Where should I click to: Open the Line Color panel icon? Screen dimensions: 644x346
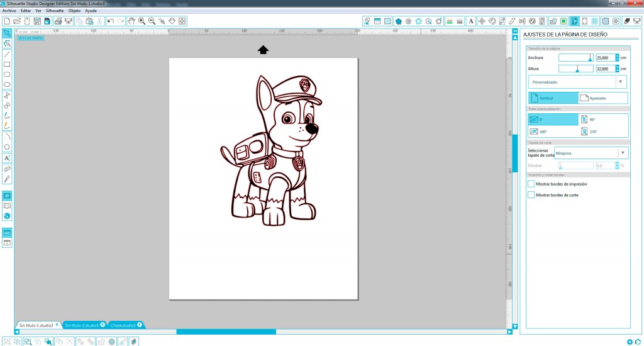coord(449,21)
